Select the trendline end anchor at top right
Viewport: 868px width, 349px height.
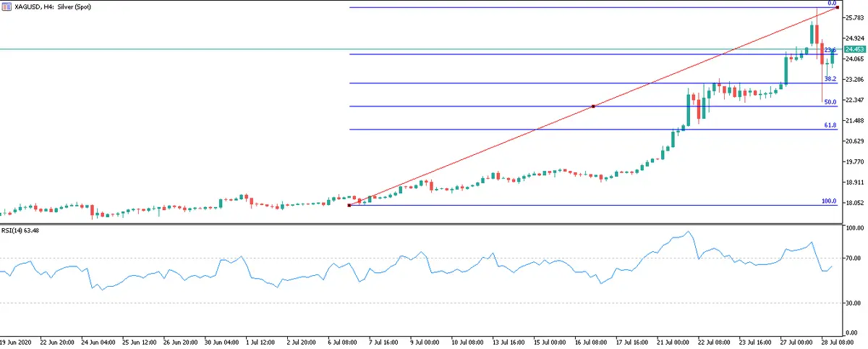[838, 7]
